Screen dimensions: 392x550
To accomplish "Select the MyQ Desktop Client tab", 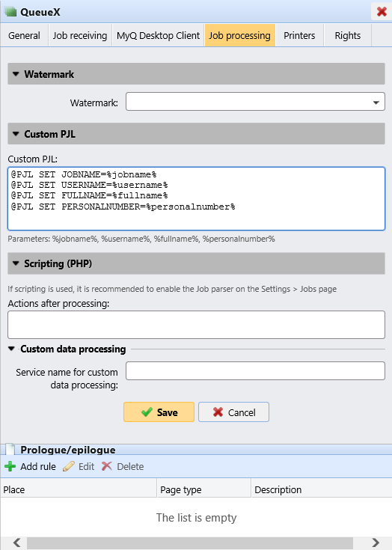I will pyautogui.click(x=158, y=35).
